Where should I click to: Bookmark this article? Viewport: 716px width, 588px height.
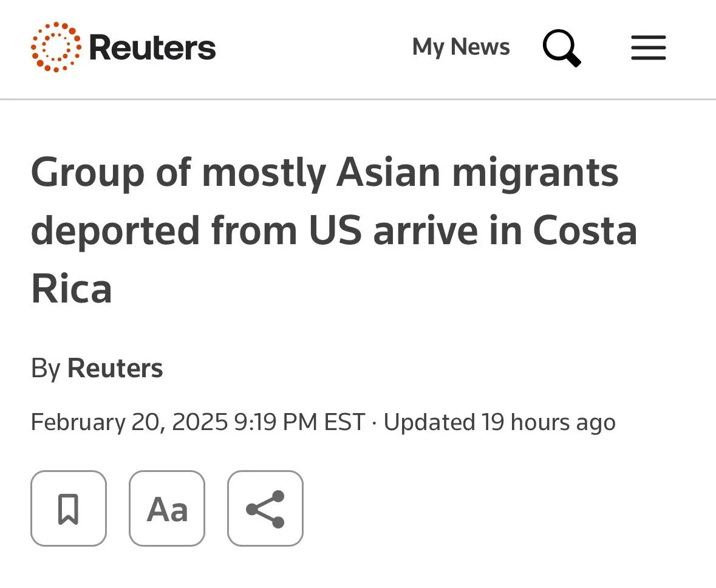click(69, 508)
